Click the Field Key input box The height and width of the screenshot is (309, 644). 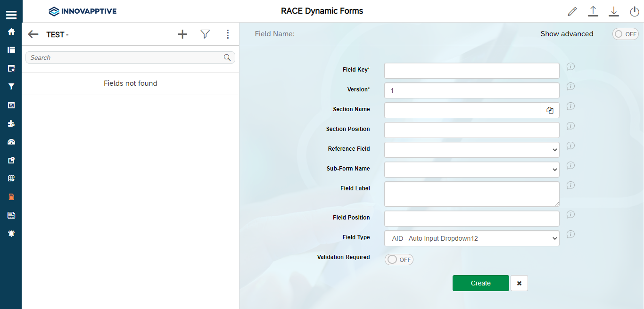click(471, 71)
